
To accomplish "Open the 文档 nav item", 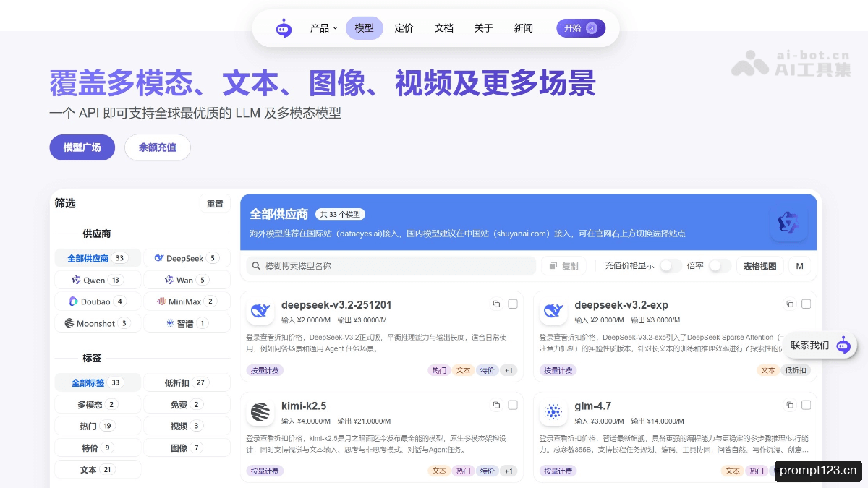I will [444, 28].
